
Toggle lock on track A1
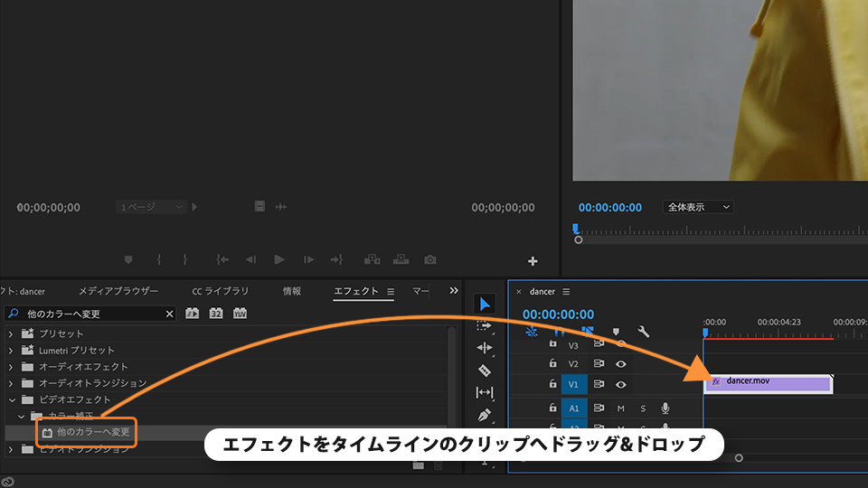(x=552, y=408)
